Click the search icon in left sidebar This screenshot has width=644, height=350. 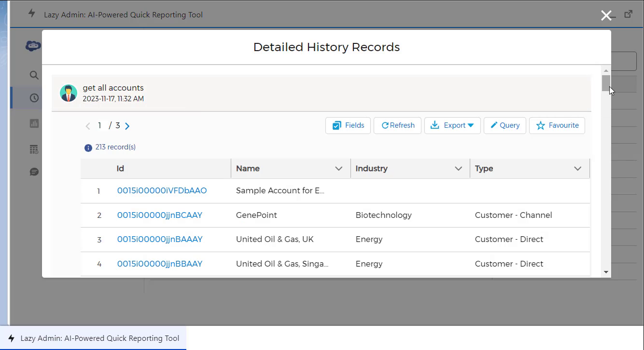pyautogui.click(x=34, y=75)
